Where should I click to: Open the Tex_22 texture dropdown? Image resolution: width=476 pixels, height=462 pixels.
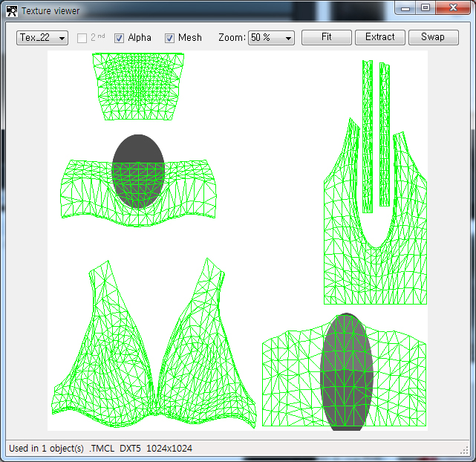click(42, 38)
